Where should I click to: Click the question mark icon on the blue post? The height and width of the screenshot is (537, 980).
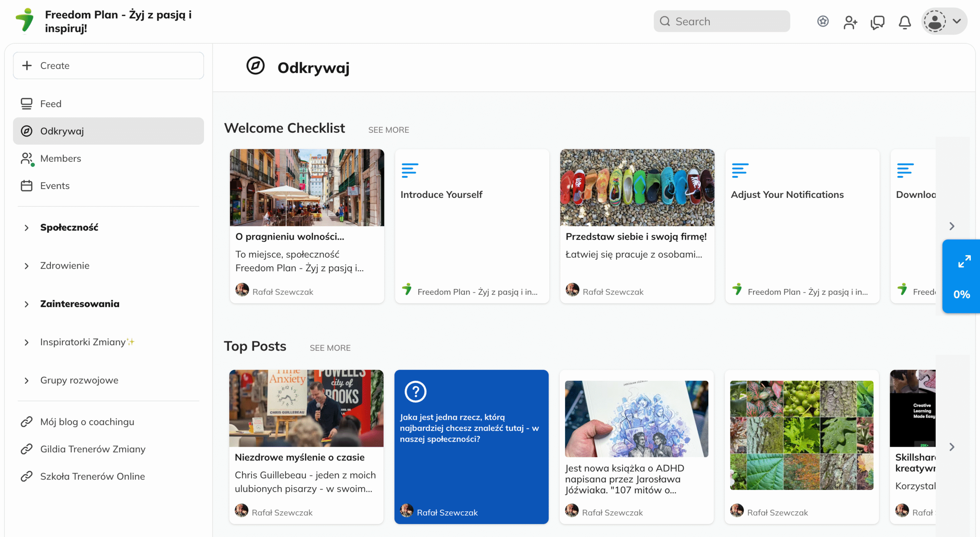click(415, 392)
